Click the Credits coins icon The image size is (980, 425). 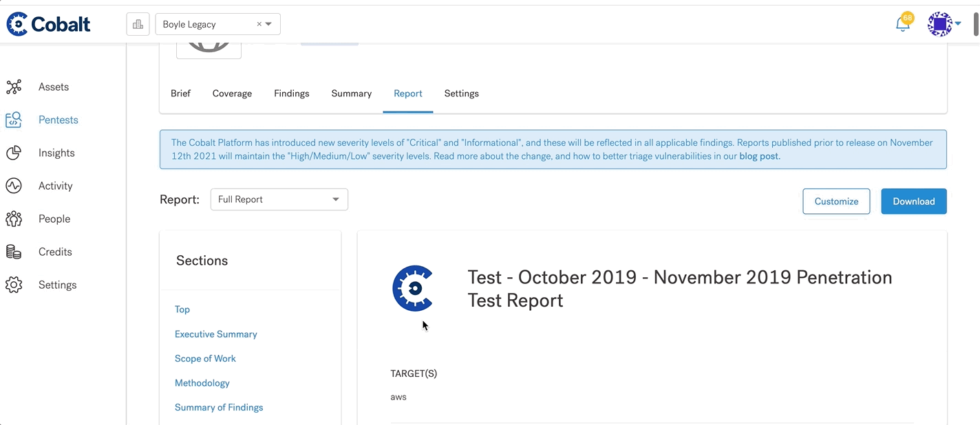pos(14,252)
